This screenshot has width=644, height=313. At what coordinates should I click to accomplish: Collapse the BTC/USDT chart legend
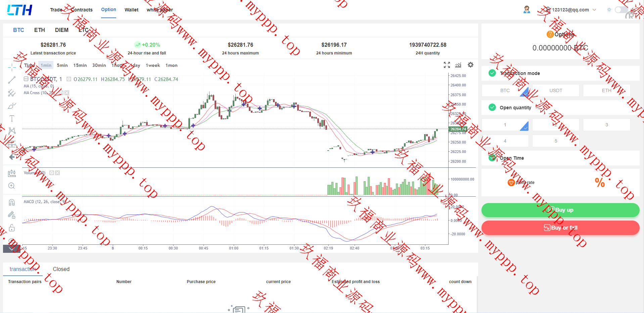point(26,79)
